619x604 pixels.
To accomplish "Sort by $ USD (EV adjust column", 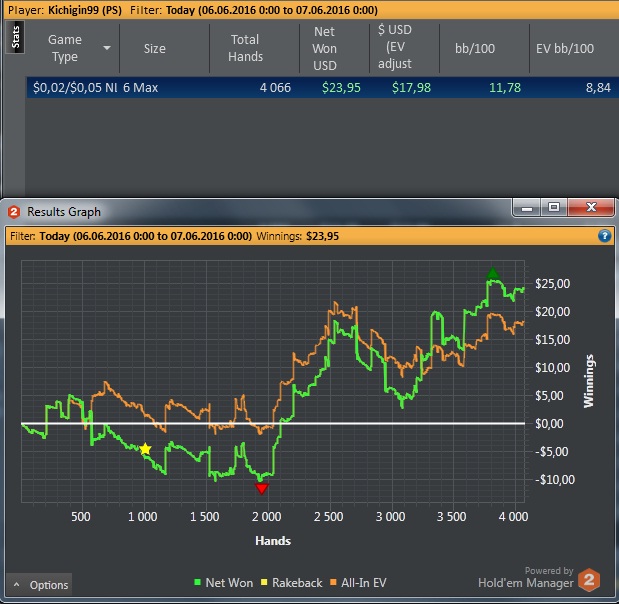I will click(x=395, y=47).
